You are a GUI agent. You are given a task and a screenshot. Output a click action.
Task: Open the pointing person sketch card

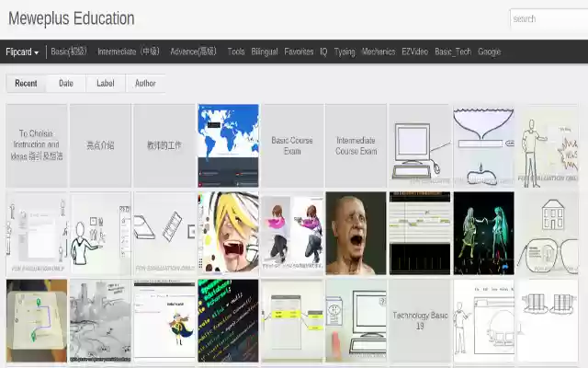pyautogui.click(x=100, y=233)
